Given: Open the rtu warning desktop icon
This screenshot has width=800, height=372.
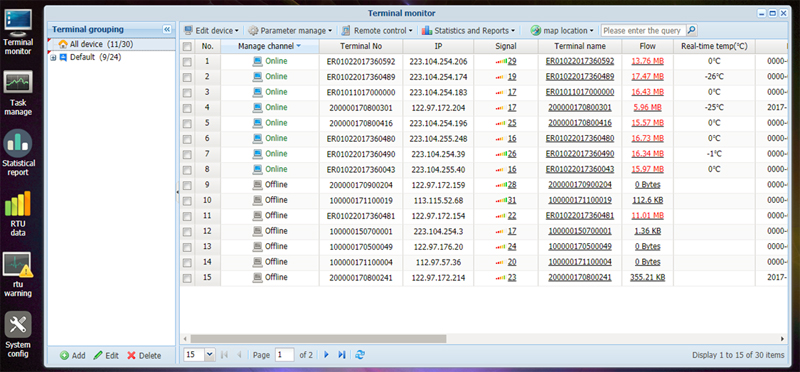Looking at the screenshot, I should coord(18,275).
